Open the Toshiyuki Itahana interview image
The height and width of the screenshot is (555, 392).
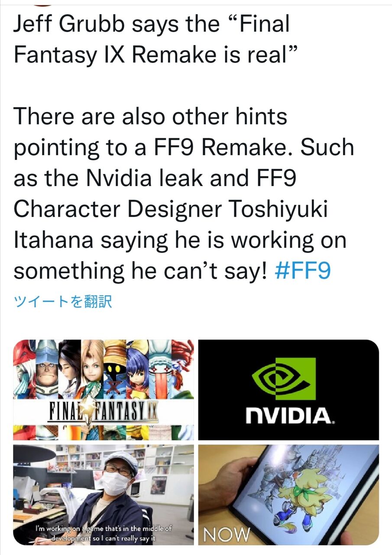click(104, 494)
